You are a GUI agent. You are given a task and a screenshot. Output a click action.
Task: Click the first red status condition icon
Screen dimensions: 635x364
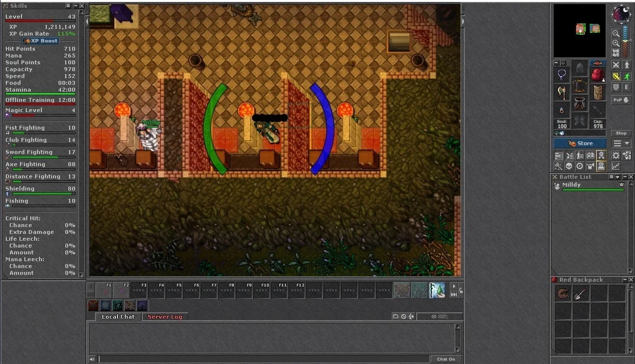pos(93,306)
